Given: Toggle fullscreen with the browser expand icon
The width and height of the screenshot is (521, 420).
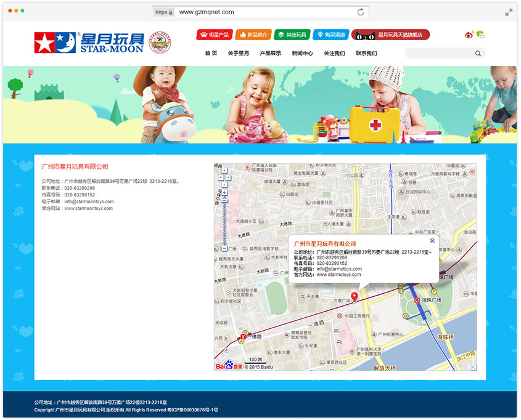Looking at the screenshot, I should click(x=509, y=12).
